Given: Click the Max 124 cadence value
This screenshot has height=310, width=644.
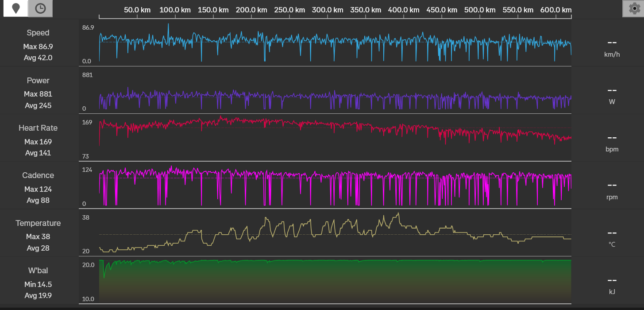Looking at the screenshot, I should 38,189.
